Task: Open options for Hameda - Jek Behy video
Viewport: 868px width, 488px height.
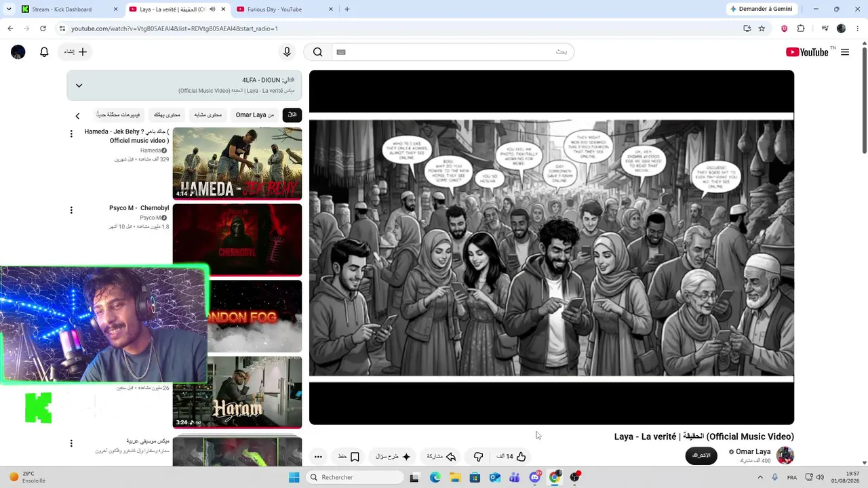Action: click(71, 134)
